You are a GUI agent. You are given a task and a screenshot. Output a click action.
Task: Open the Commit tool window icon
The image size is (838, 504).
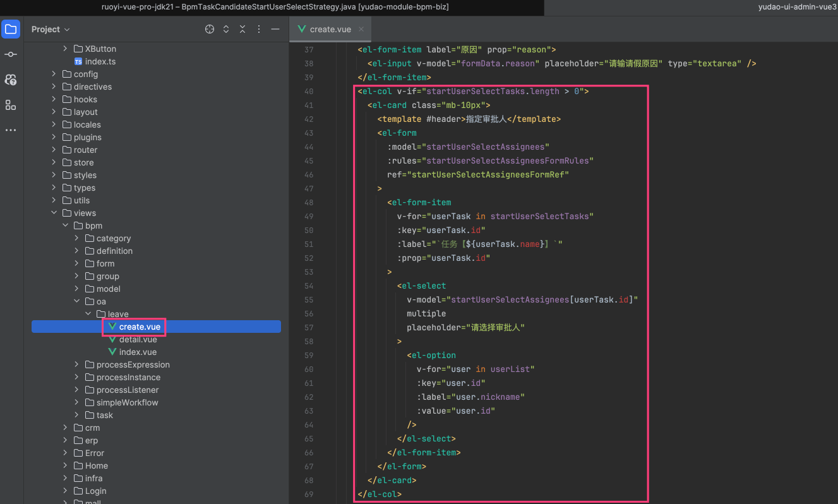coord(11,55)
